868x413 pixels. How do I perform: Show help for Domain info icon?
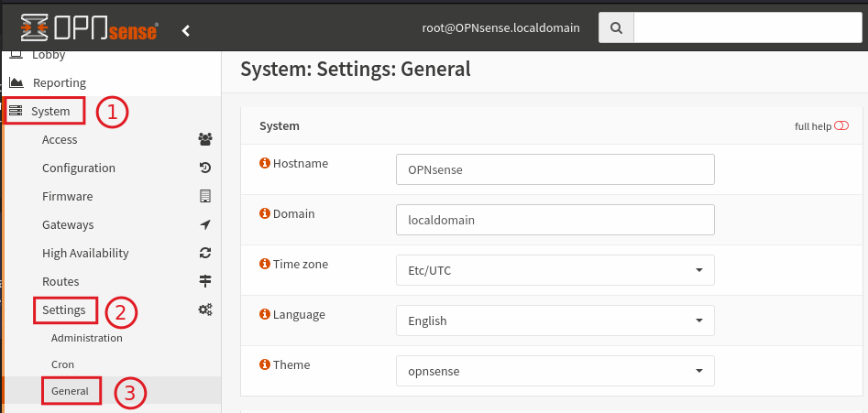tap(265, 213)
